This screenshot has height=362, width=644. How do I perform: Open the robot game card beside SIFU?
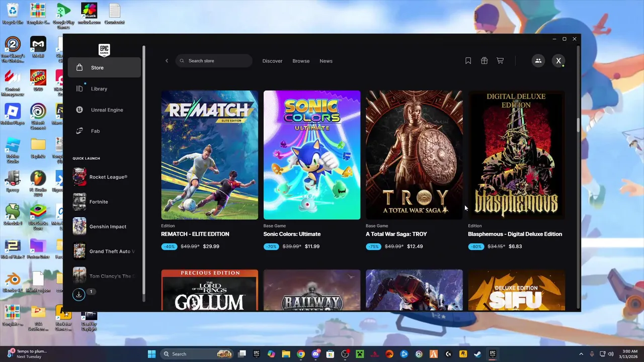point(414,290)
